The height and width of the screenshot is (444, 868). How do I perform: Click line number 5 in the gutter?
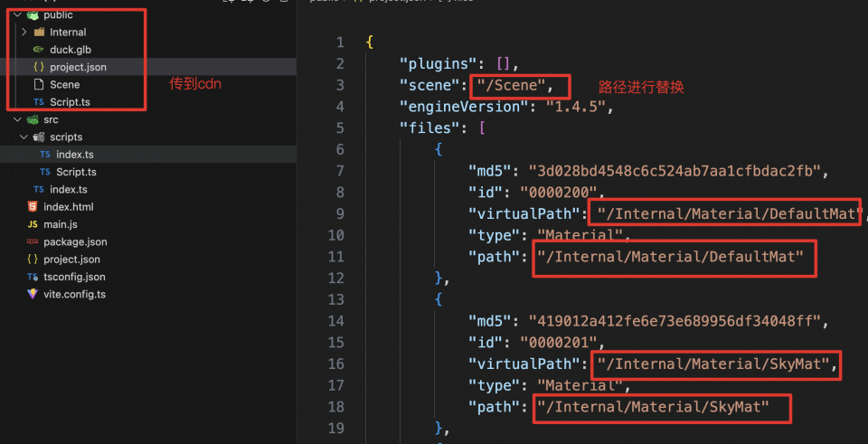(x=339, y=128)
